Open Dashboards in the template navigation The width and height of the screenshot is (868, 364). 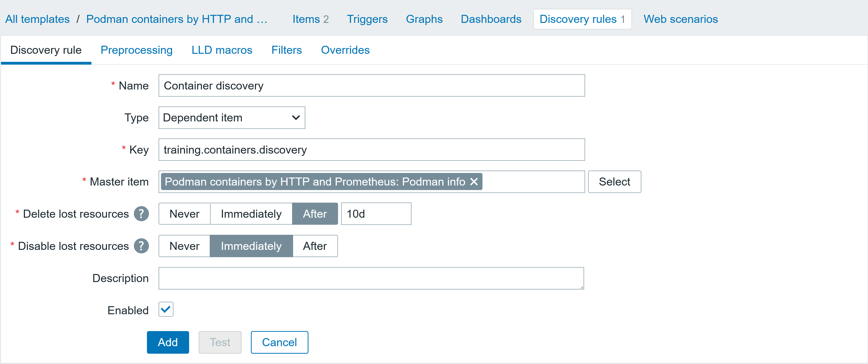[x=491, y=19]
